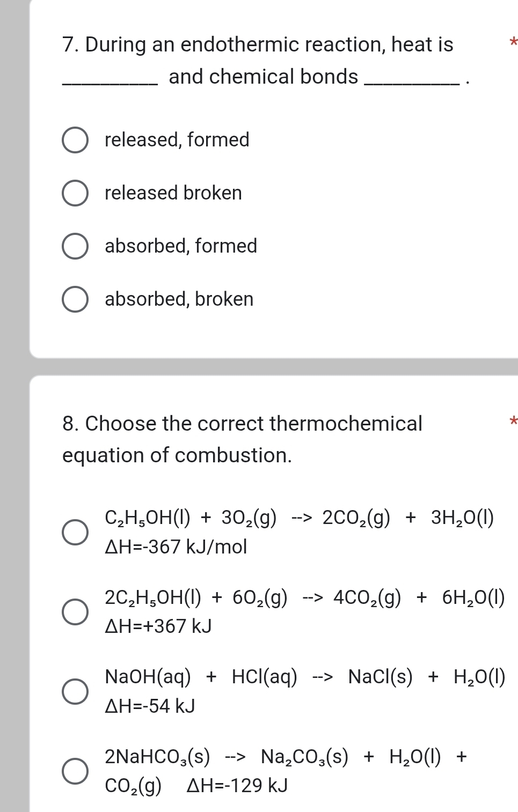518x812 pixels.
Task: Select the 'released, formed' radio button
Action: pyautogui.click(x=75, y=141)
